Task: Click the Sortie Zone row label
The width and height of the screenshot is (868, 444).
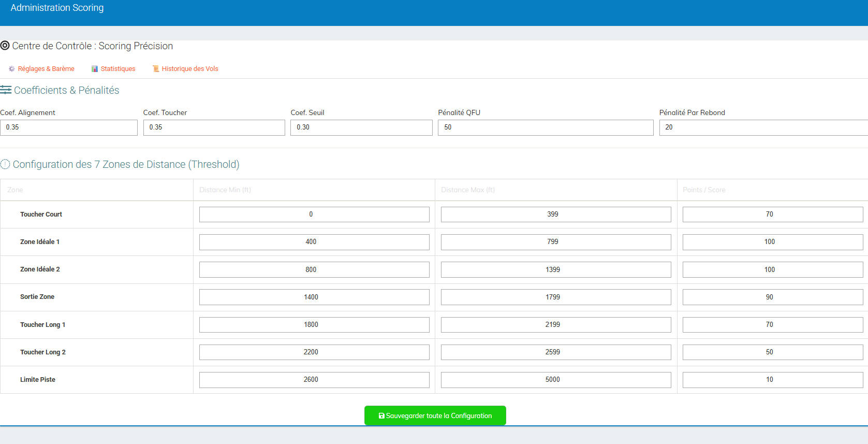Action: click(x=37, y=297)
